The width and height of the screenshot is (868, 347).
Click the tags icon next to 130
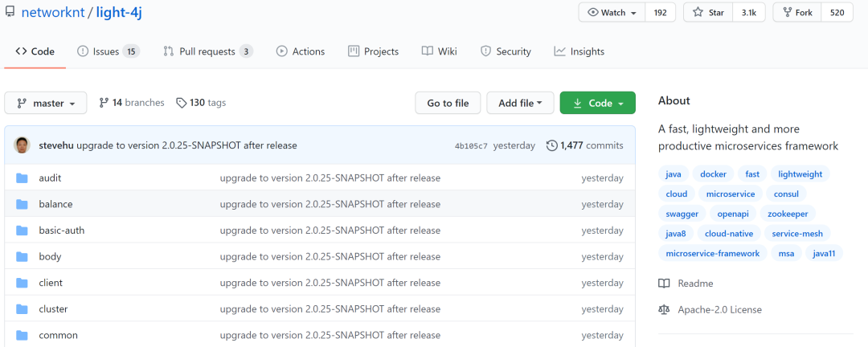[181, 103]
